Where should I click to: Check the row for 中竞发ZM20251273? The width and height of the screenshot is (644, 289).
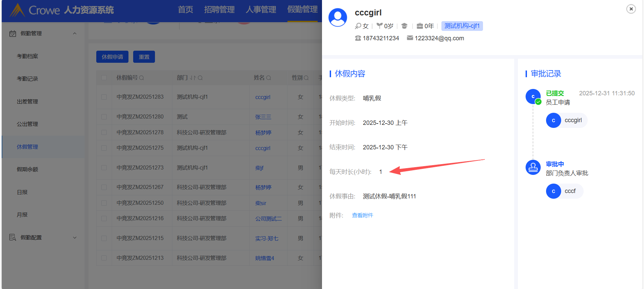(x=104, y=168)
